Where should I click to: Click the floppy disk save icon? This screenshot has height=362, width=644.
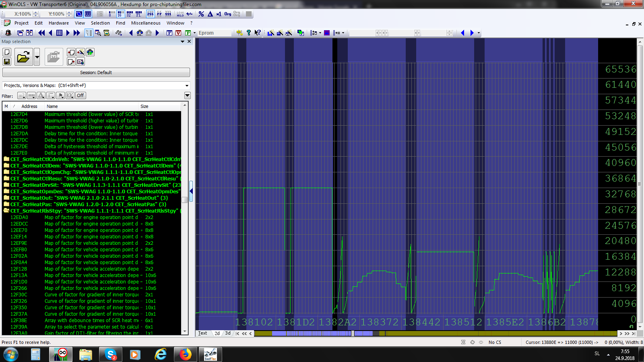7,62
